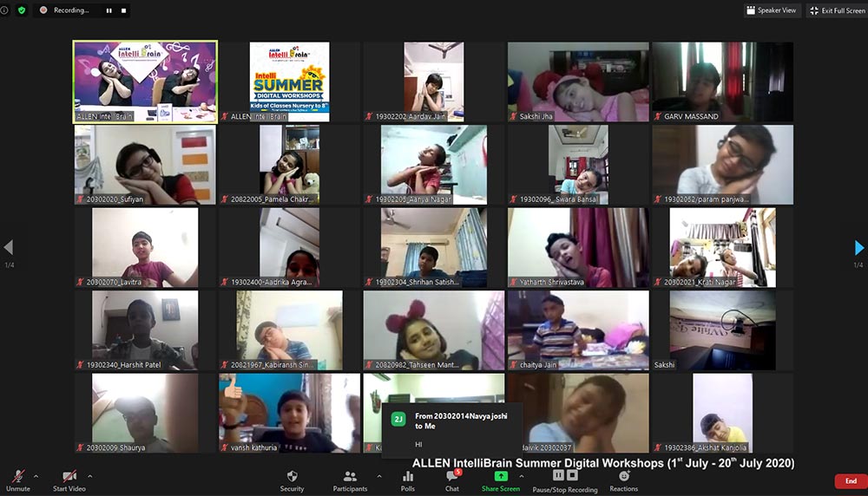
Task: Select GARV MASSAND video tile
Action: 722,82
